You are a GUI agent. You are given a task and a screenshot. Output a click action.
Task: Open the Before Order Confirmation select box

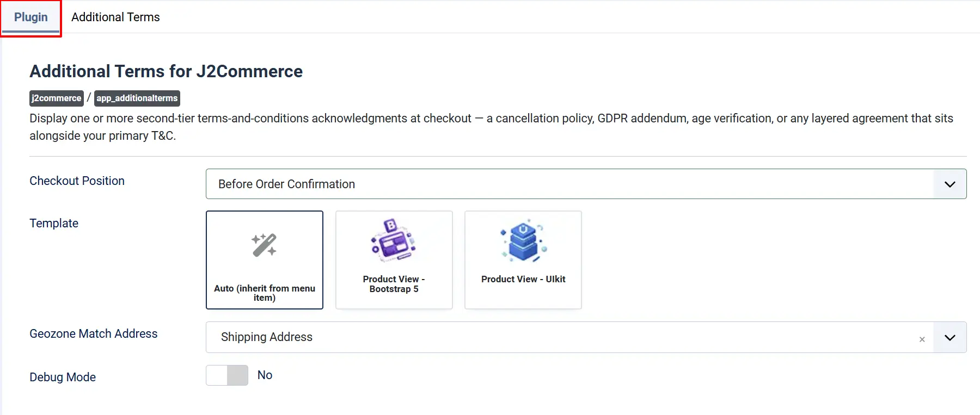(586, 184)
